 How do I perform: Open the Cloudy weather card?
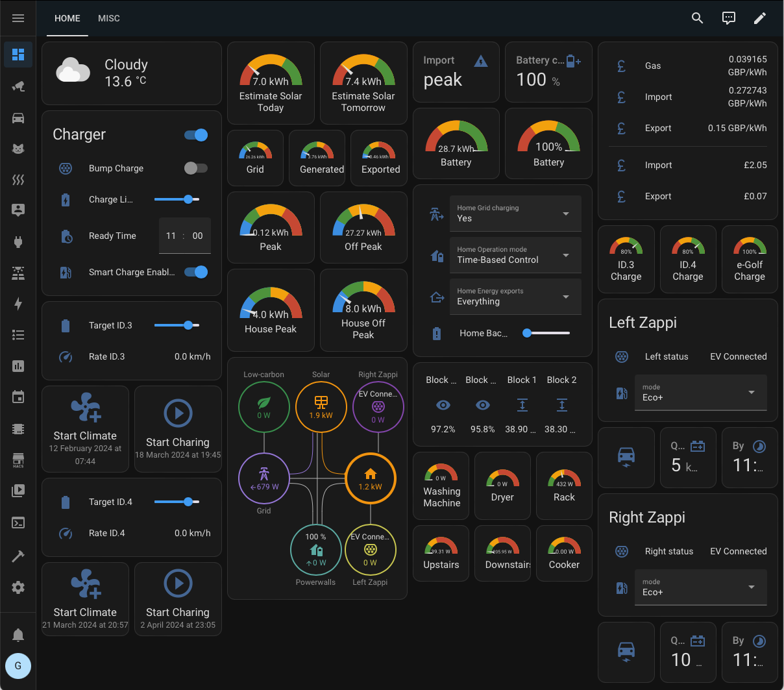132,73
